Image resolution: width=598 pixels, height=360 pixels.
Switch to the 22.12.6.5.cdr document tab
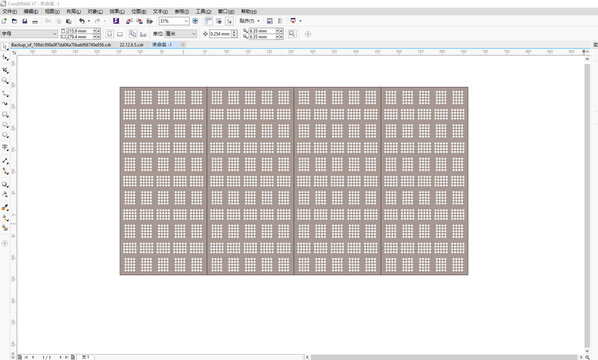(x=132, y=45)
